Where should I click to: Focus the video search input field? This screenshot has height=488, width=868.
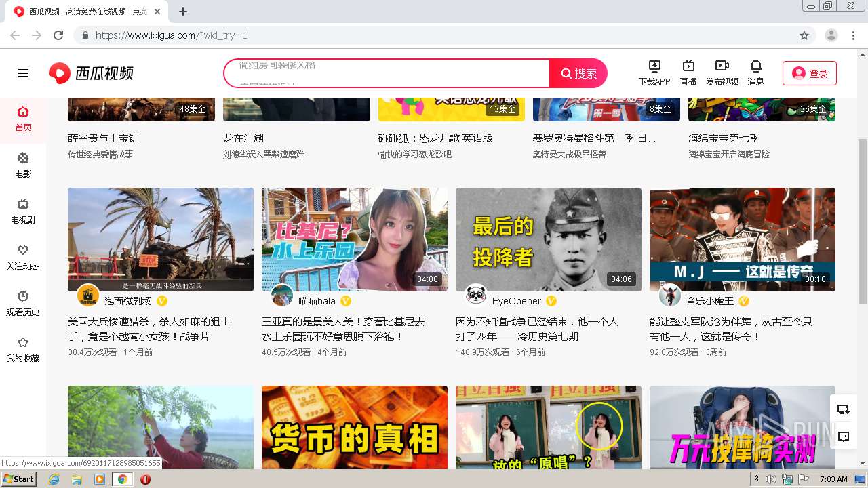(387, 73)
